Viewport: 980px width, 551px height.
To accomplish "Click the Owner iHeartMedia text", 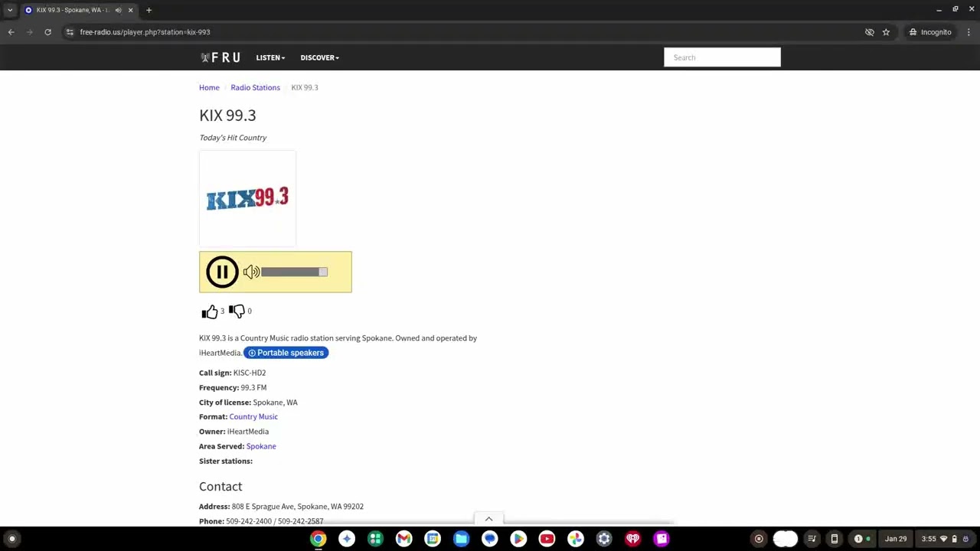I will pyautogui.click(x=234, y=432).
